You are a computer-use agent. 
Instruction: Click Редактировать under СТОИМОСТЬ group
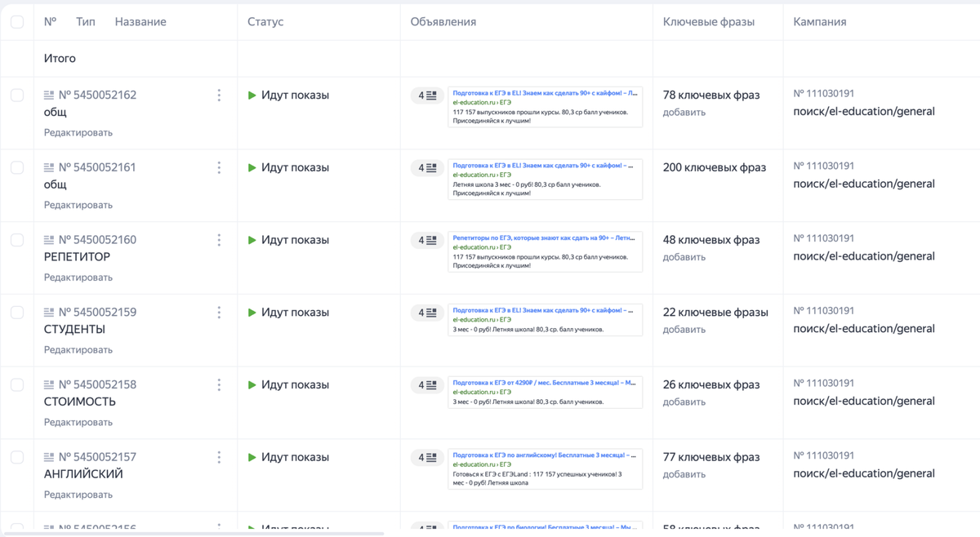pyautogui.click(x=78, y=422)
